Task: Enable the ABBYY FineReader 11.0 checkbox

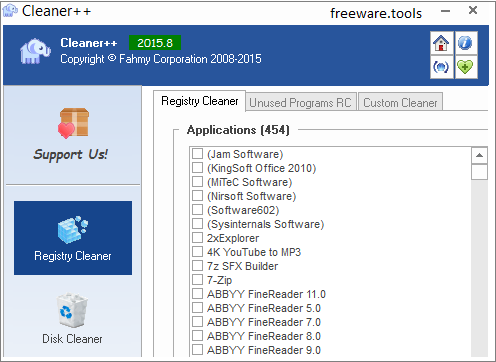Action: 197,294
